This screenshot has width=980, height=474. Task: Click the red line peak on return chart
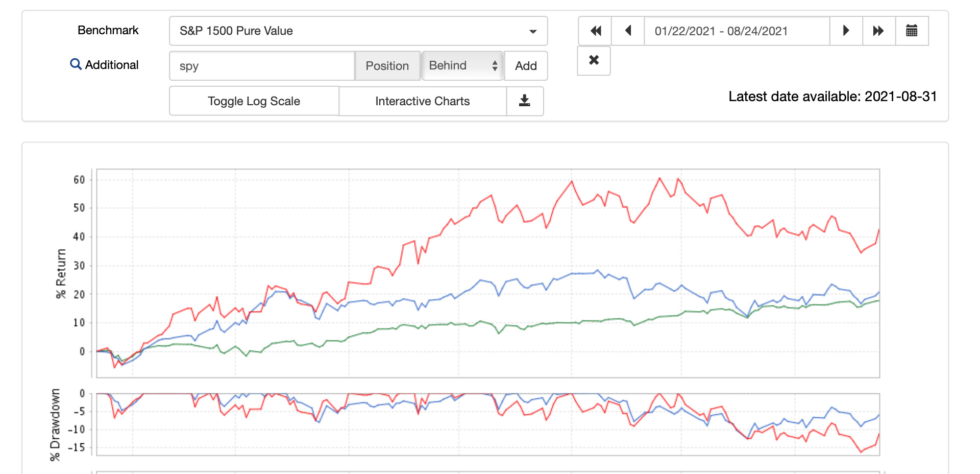[x=659, y=178]
